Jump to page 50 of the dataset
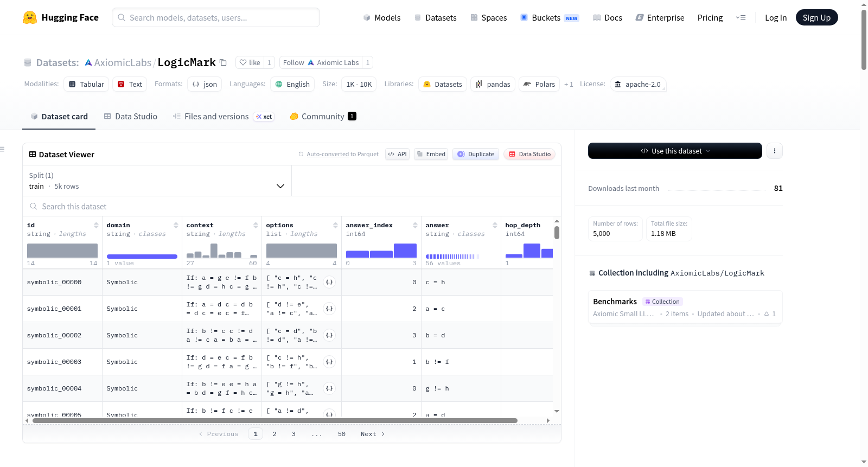Screen dimensions: 868x467 [342, 434]
